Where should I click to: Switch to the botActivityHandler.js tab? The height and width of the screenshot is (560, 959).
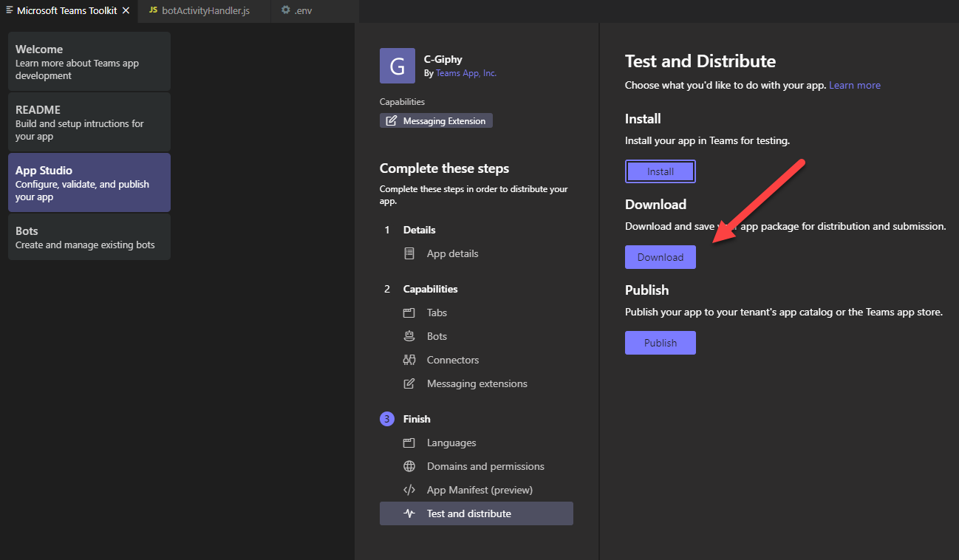(x=203, y=10)
